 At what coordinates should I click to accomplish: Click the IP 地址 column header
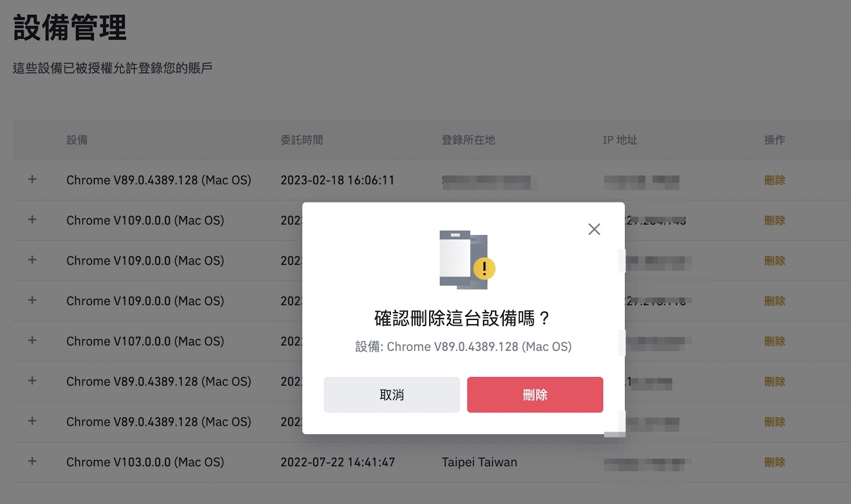pyautogui.click(x=620, y=140)
